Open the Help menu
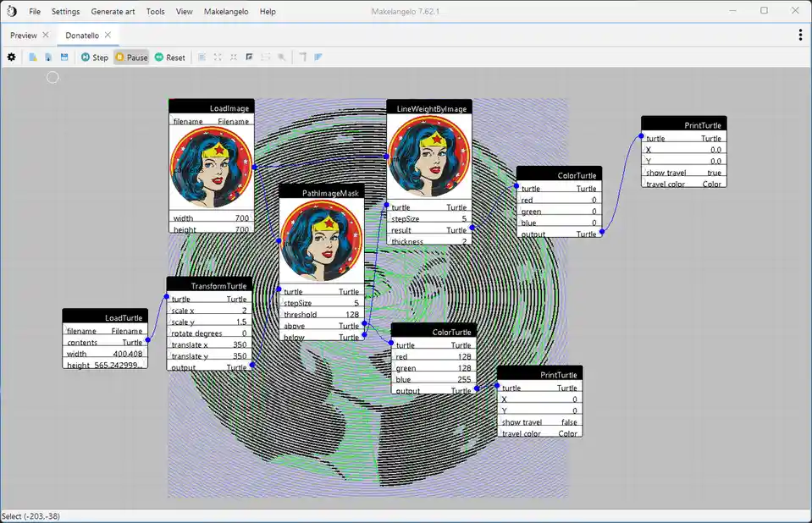The height and width of the screenshot is (523, 812). 268,11
